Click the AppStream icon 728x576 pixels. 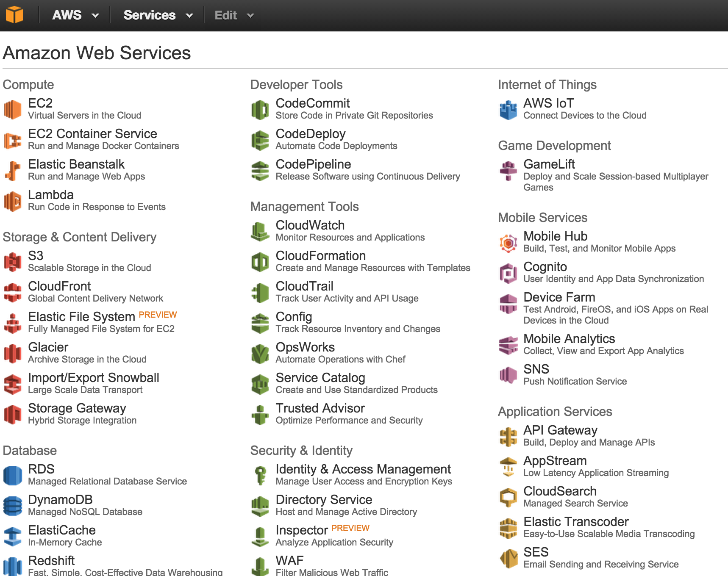coord(508,467)
